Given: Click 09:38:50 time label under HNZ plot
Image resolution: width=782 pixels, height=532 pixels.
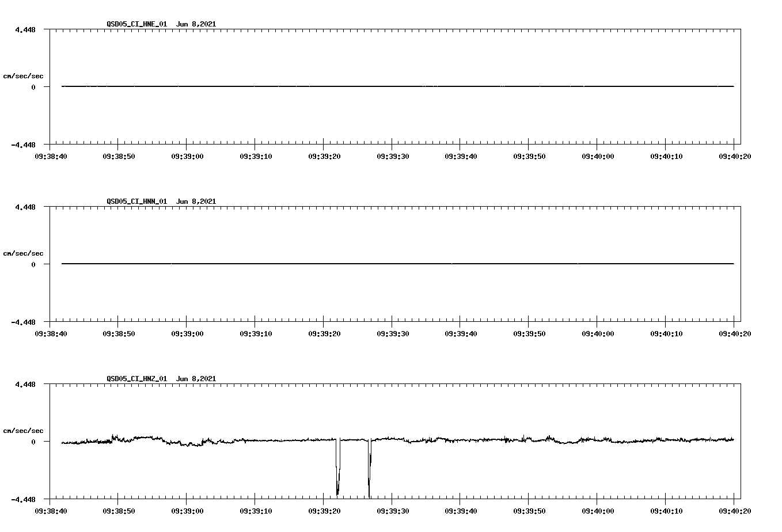Looking at the screenshot, I should pos(119,511).
